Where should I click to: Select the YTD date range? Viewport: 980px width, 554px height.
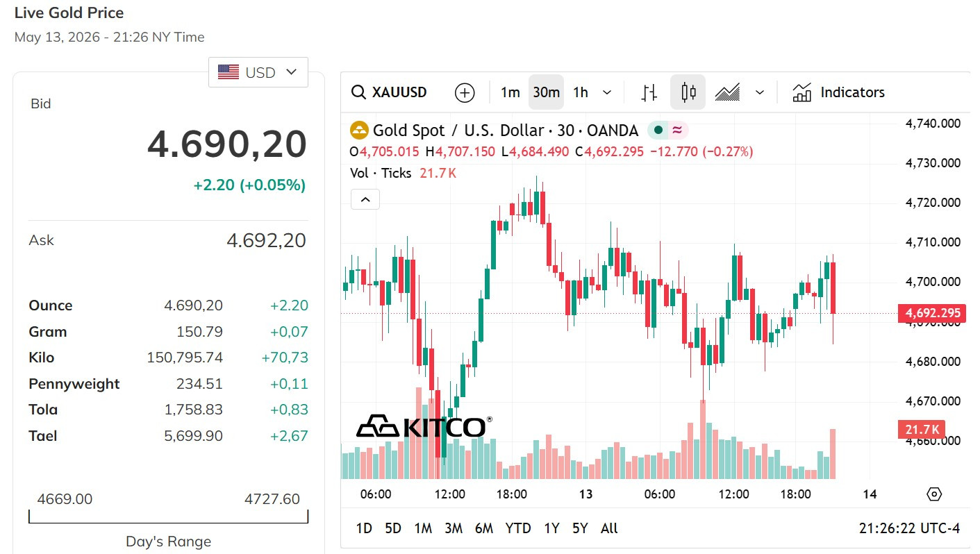pos(518,528)
